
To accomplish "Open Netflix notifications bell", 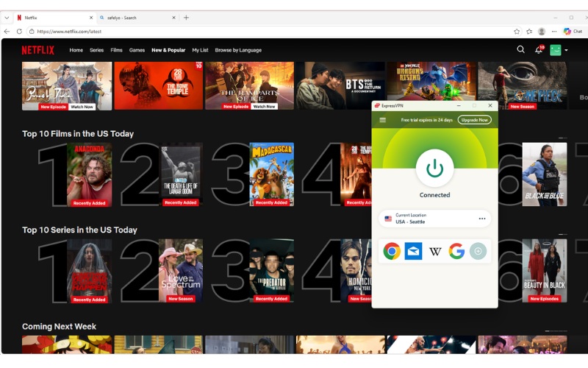I will (539, 49).
